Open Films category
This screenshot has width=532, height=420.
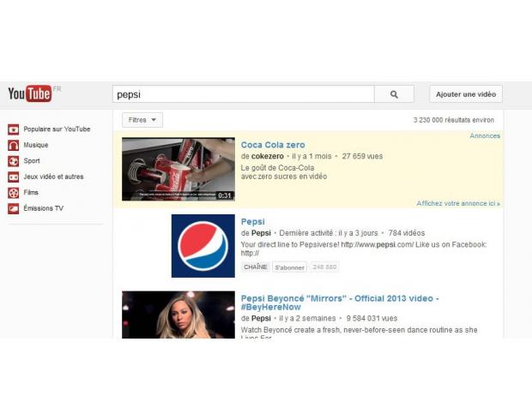coord(31,193)
